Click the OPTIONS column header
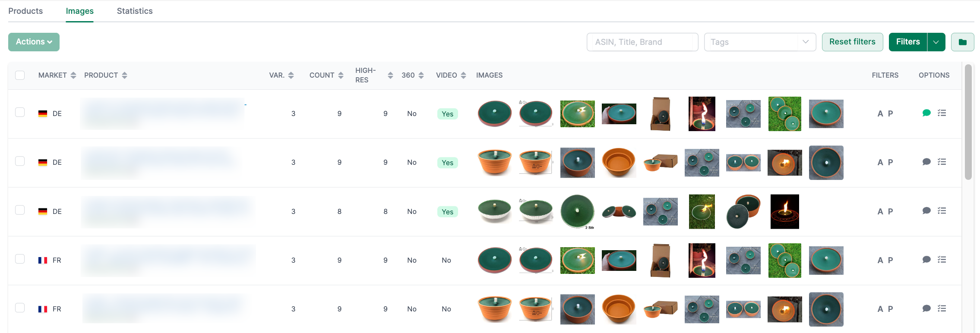 tap(934, 75)
